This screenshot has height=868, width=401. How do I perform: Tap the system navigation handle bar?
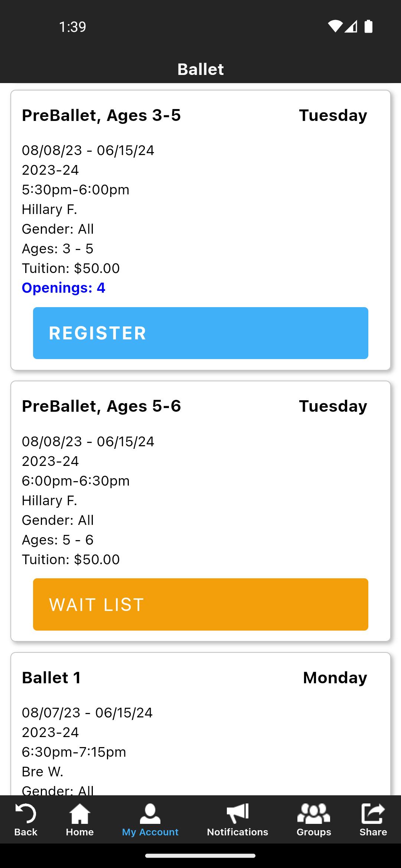[x=200, y=856]
